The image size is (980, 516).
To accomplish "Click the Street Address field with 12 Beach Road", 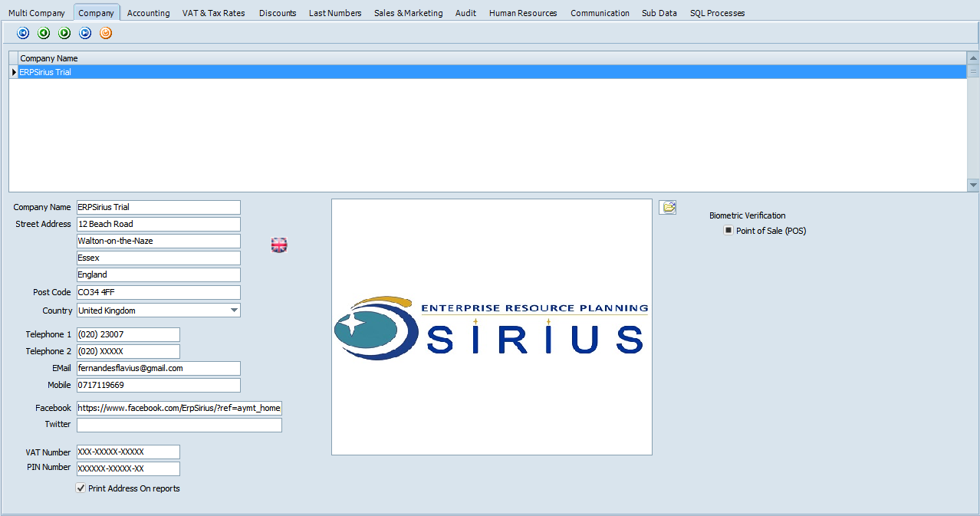I will (159, 224).
